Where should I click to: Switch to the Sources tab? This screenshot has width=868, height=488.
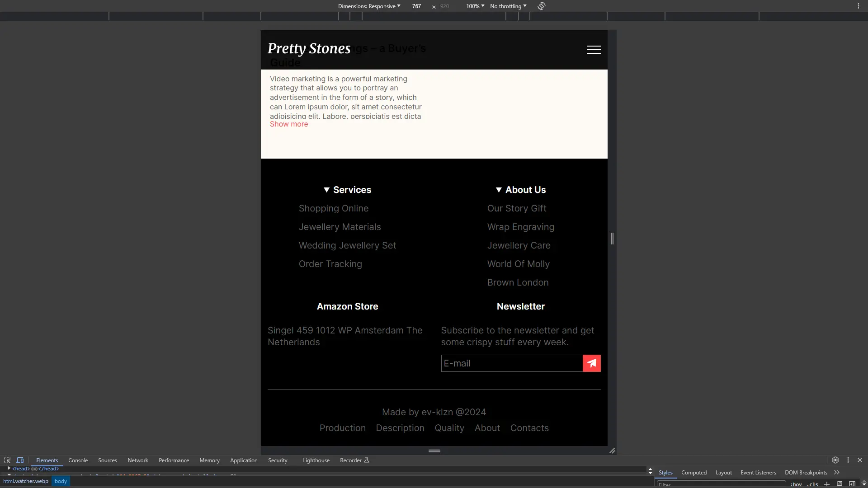(108, 460)
